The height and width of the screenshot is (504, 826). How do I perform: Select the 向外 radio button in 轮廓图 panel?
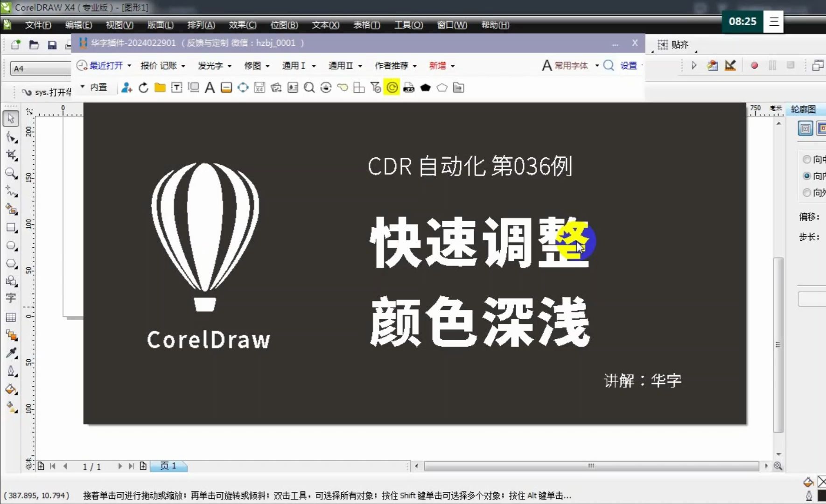[x=807, y=192]
